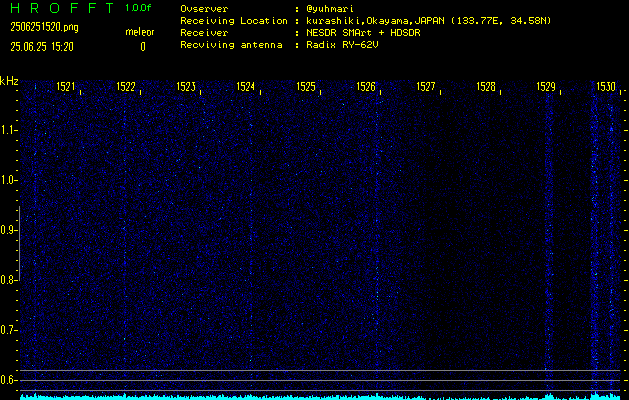Viewport: 629px width, 400px height.
Task: Click the 0.7 kHz axis label
Action: click(7, 330)
